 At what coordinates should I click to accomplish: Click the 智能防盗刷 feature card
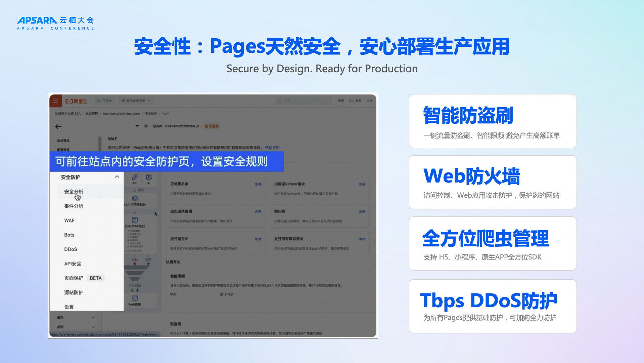point(493,121)
